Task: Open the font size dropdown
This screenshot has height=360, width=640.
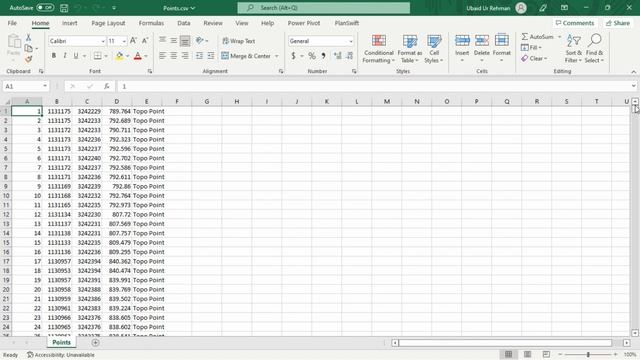Action: click(124, 41)
